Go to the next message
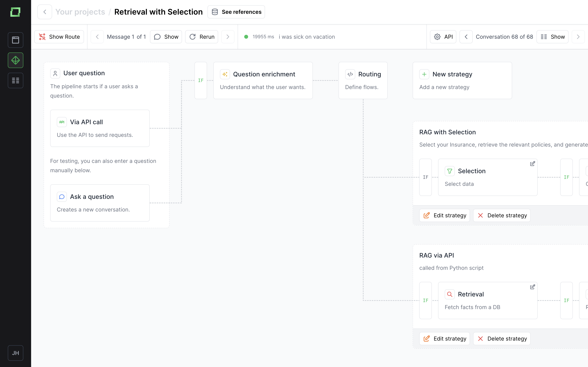Screen dimensions: 588x367 [228, 37]
